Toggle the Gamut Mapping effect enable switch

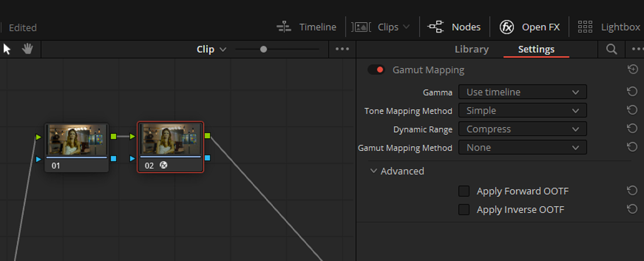pyautogui.click(x=376, y=70)
